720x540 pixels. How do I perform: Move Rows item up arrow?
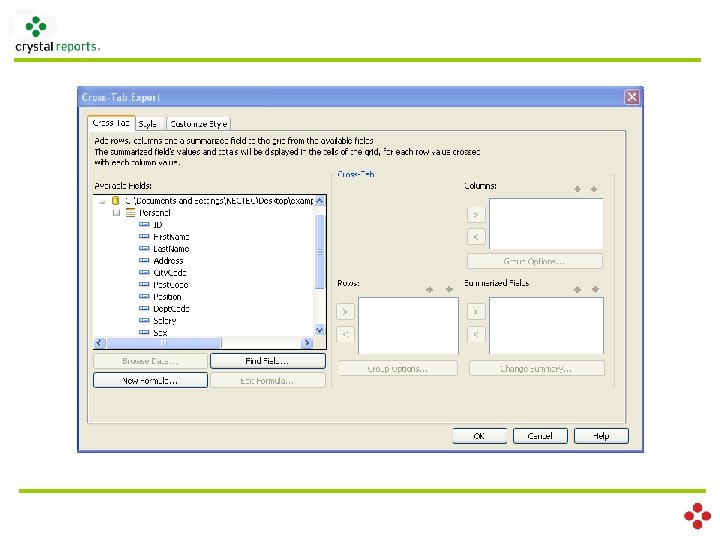pos(429,289)
